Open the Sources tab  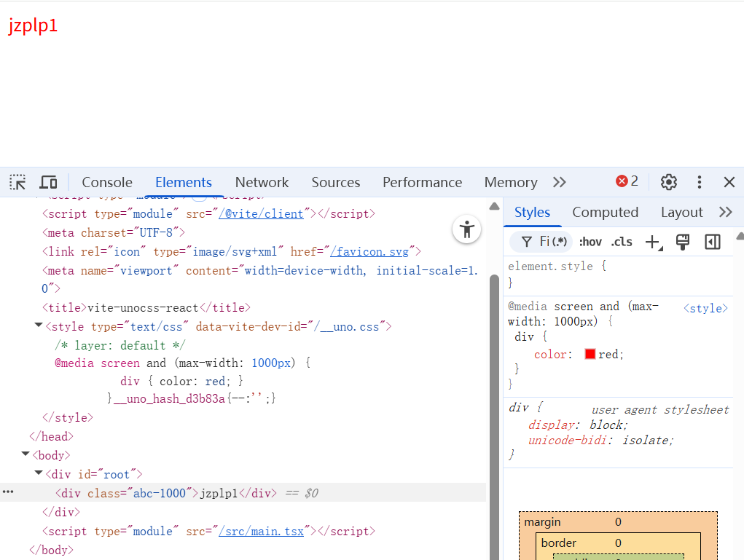click(335, 182)
